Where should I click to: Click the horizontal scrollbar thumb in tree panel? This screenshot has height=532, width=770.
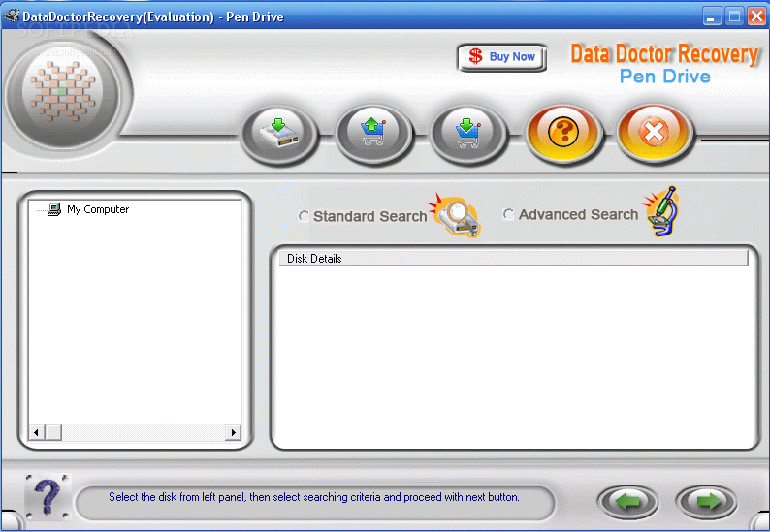point(53,432)
